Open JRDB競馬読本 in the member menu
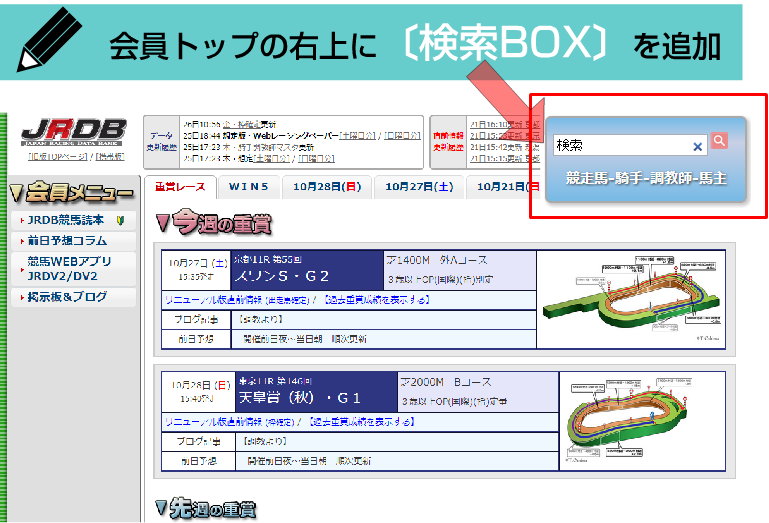769x523 pixels. coord(74,220)
